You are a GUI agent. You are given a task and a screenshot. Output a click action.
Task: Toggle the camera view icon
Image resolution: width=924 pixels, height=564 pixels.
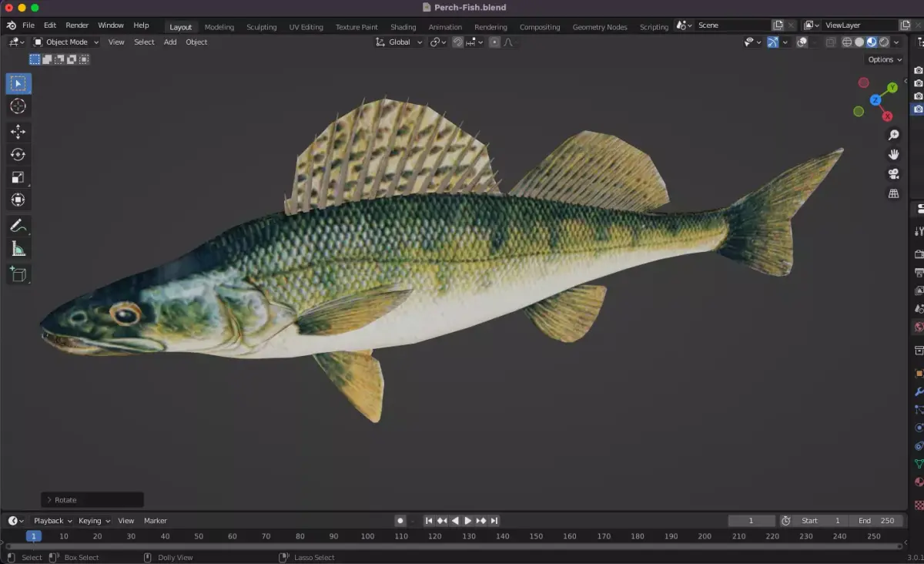[894, 173]
